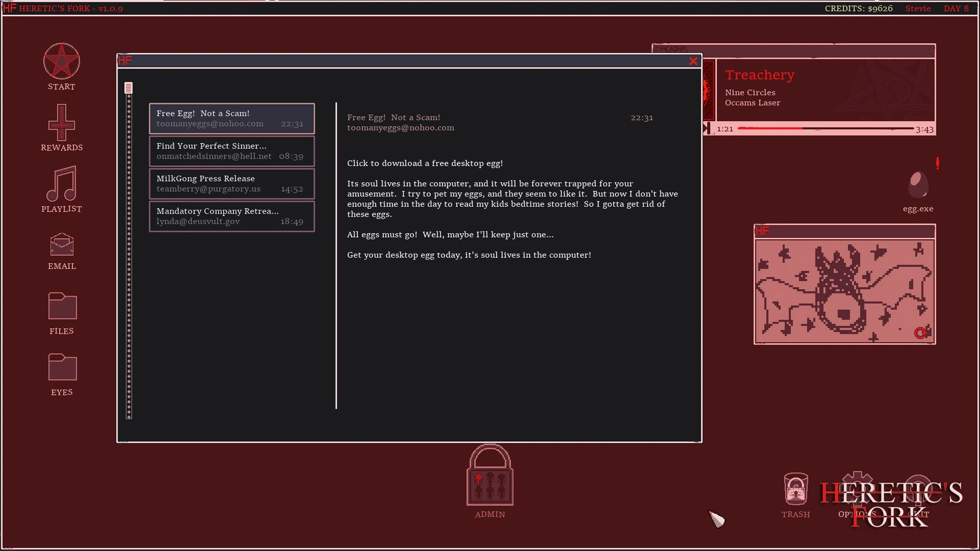
Task: Click the EMAIL envelope desktop icon
Action: pyautogui.click(x=61, y=245)
